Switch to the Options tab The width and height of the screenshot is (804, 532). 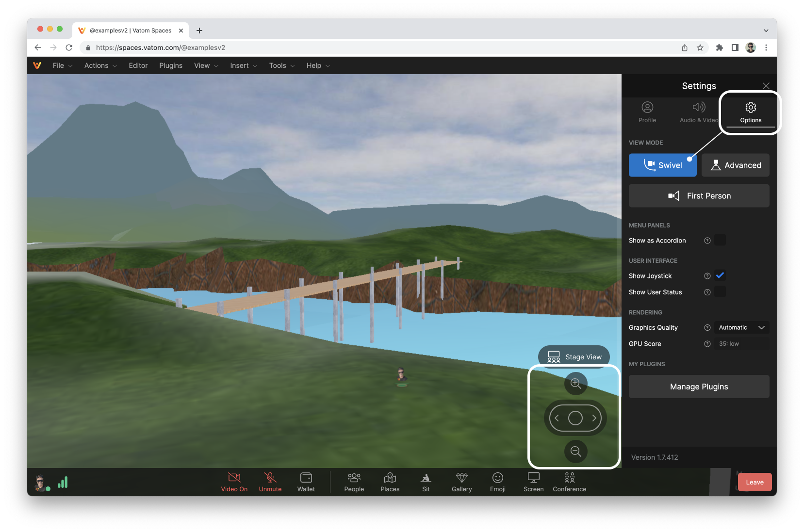point(751,113)
